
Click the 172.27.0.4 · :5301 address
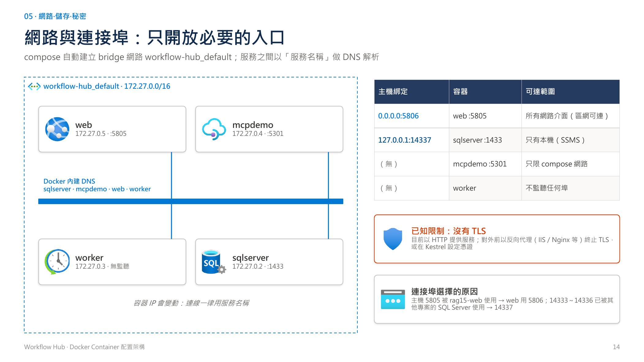tap(258, 134)
